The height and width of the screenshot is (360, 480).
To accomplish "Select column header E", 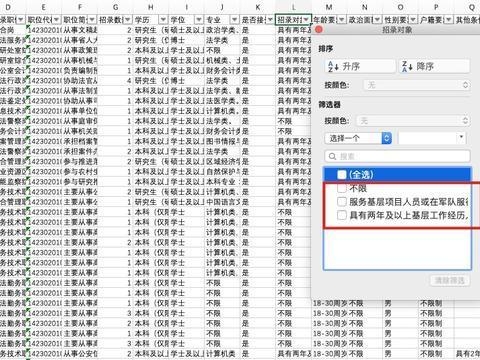I will (x=43, y=7).
